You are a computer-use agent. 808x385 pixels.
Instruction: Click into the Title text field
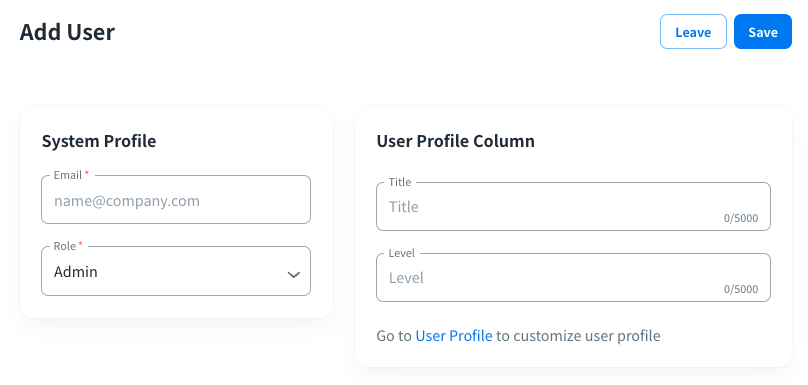pyautogui.click(x=574, y=207)
